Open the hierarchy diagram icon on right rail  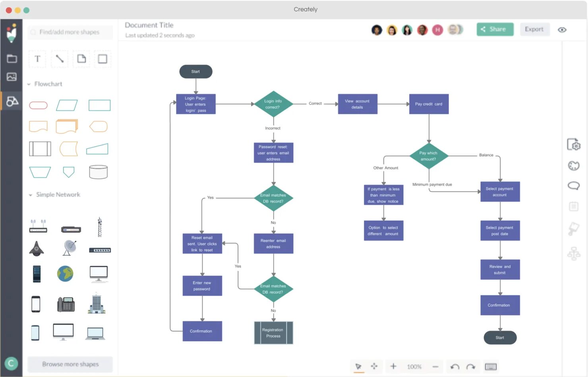[574, 253]
